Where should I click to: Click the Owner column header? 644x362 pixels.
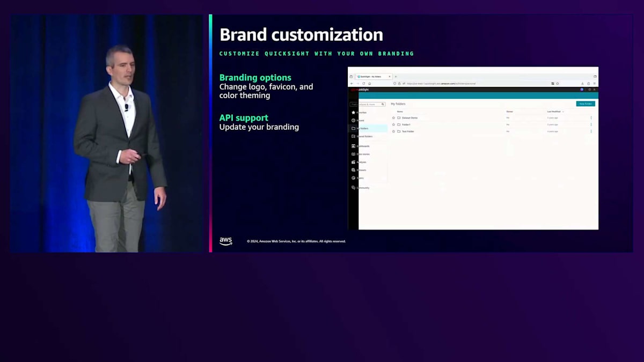coord(510,112)
